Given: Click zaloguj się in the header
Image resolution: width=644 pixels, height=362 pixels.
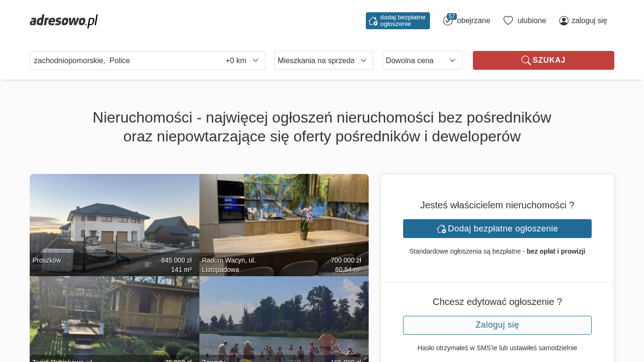Looking at the screenshot, I should pos(589,21).
